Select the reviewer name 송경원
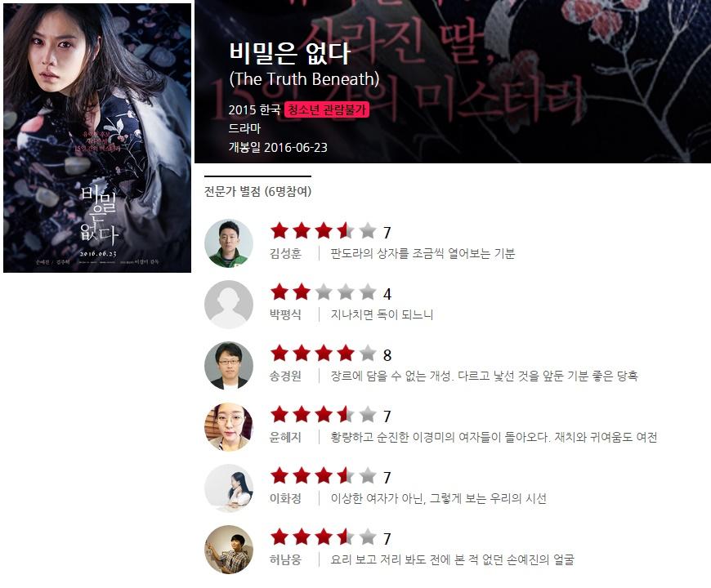Image resolution: width=711 pixels, height=588 pixels. [x=285, y=376]
